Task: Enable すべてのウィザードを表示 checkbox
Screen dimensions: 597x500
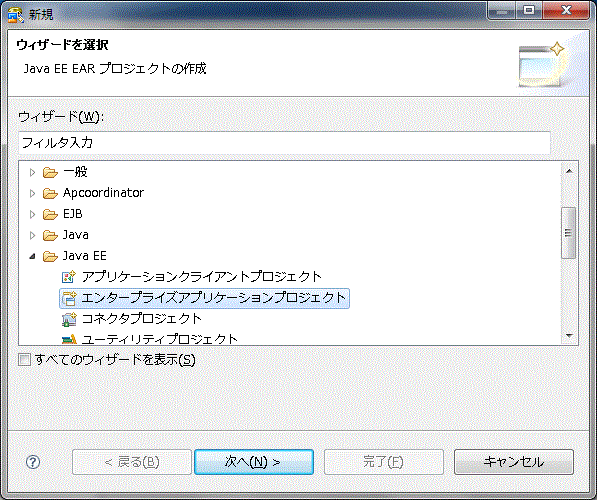Action: click(24, 359)
